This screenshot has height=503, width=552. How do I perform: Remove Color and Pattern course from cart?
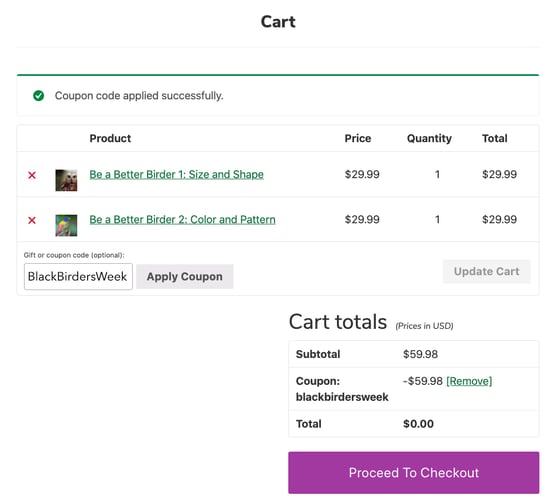(32, 220)
